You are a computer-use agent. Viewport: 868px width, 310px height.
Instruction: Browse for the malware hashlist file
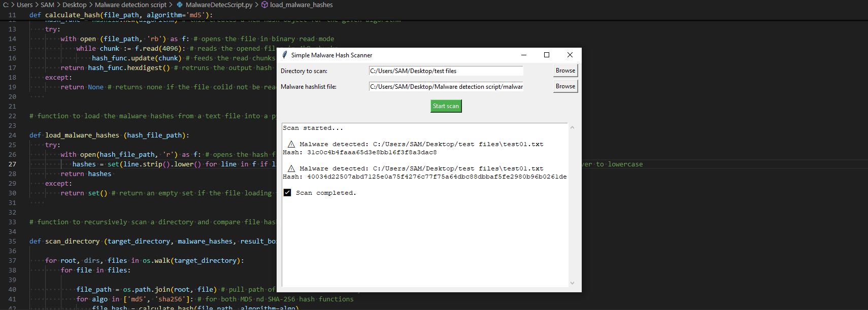coord(565,86)
